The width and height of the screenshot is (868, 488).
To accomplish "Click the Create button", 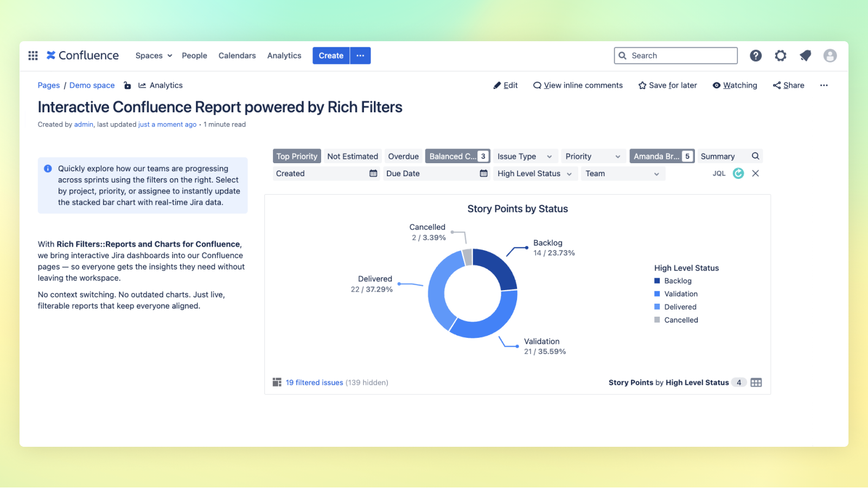I will pyautogui.click(x=331, y=55).
